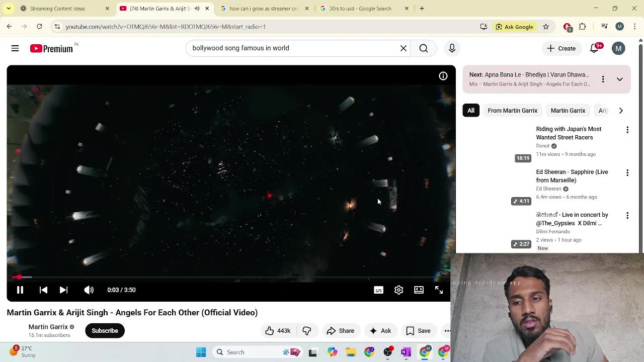Select the Martin Garrix filter chip

point(568,111)
